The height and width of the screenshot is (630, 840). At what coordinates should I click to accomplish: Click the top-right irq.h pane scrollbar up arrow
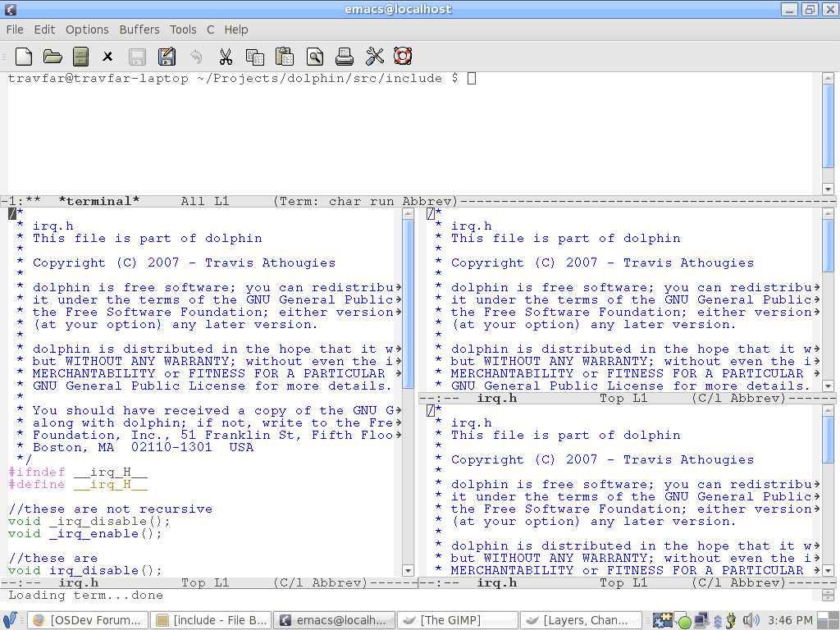829,214
